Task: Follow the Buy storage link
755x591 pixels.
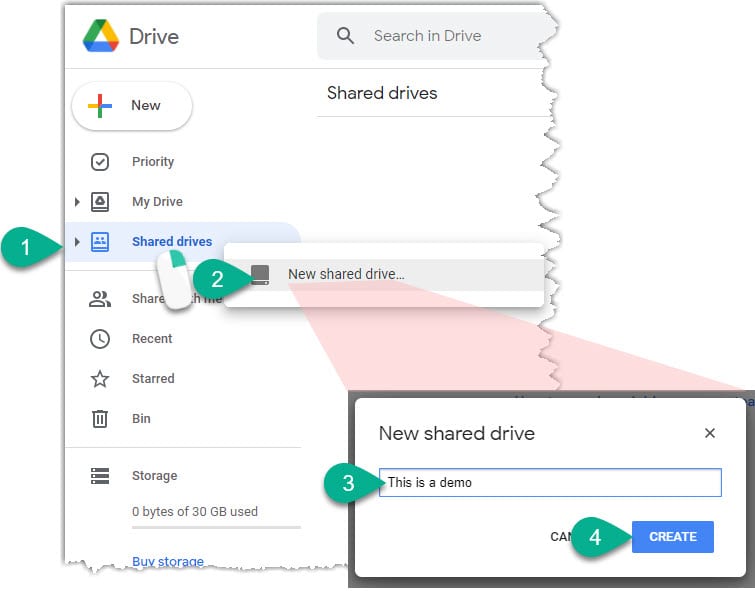Action: [x=168, y=562]
